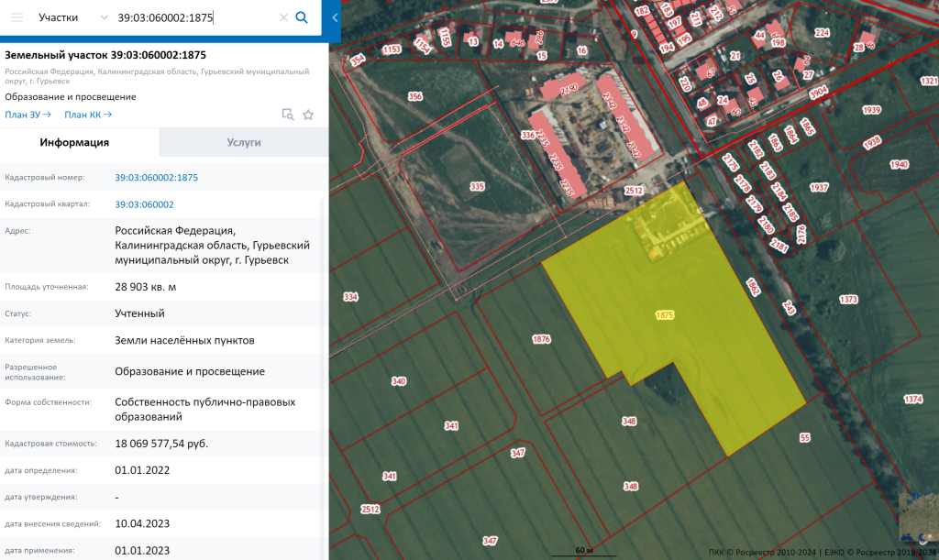Screen dimensions: 939x560
Task: Click parcel 1876 on the map
Action: pos(541,340)
